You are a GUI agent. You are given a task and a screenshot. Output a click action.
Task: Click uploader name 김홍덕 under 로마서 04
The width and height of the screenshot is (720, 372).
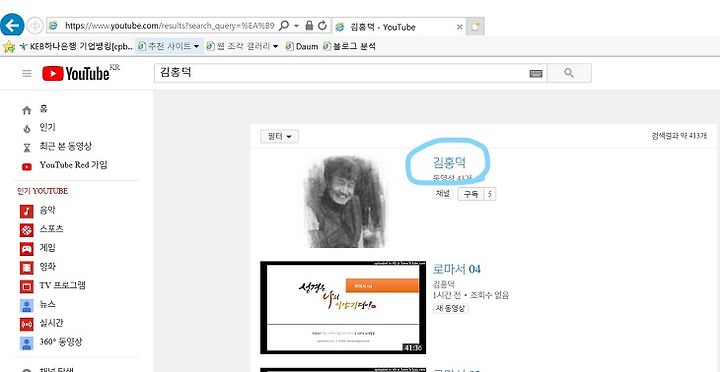(444, 283)
